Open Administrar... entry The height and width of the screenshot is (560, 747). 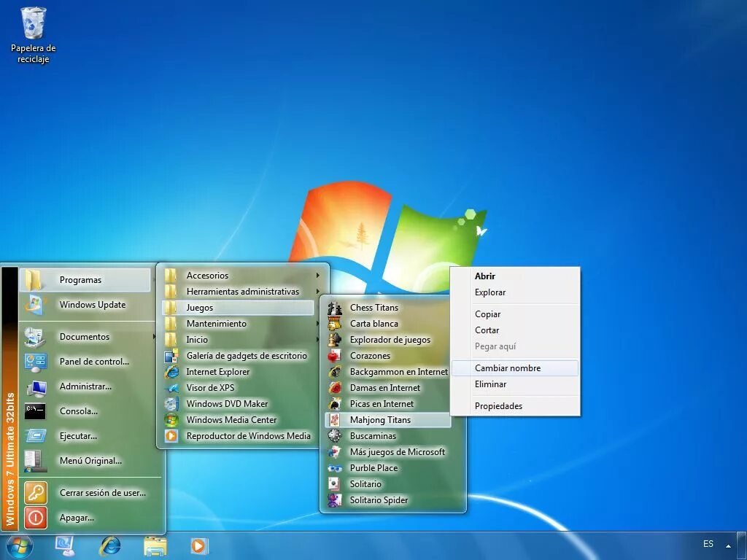tap(85, 386)
